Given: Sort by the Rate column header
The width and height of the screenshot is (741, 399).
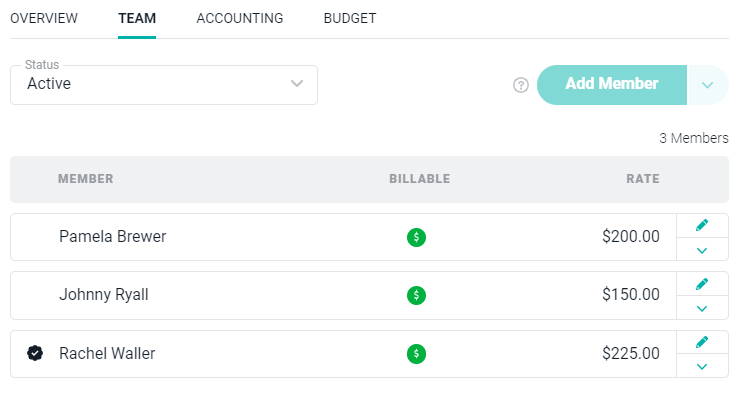Looking at the screenshot, I should pos(643,179).
